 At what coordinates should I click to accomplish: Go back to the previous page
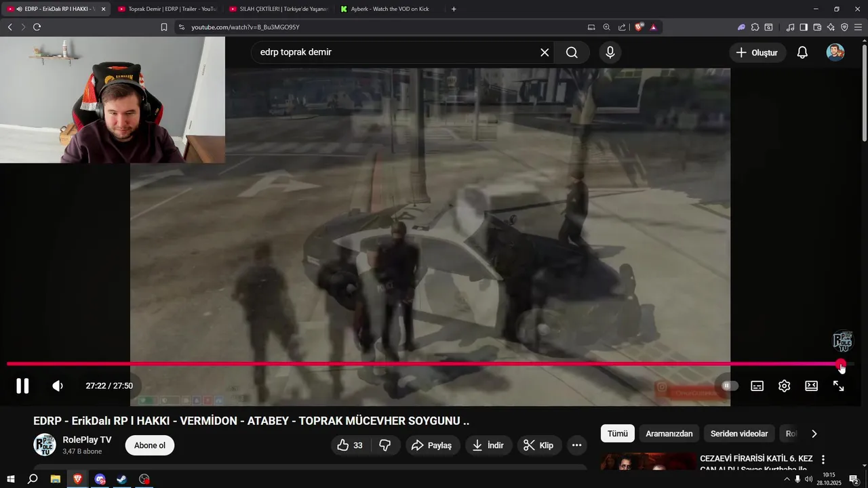(9, 27)
